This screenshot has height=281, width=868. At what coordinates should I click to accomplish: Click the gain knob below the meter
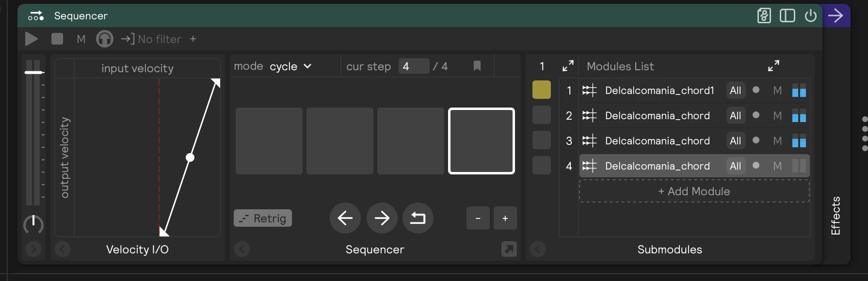[33, 224]
